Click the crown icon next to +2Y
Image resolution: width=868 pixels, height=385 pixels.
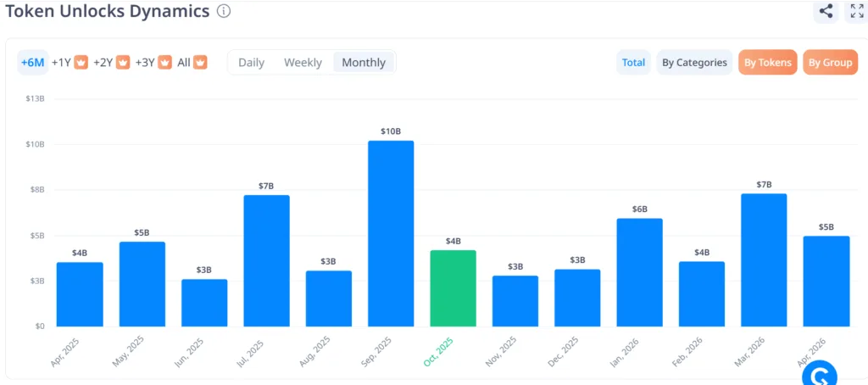[123, 62]
